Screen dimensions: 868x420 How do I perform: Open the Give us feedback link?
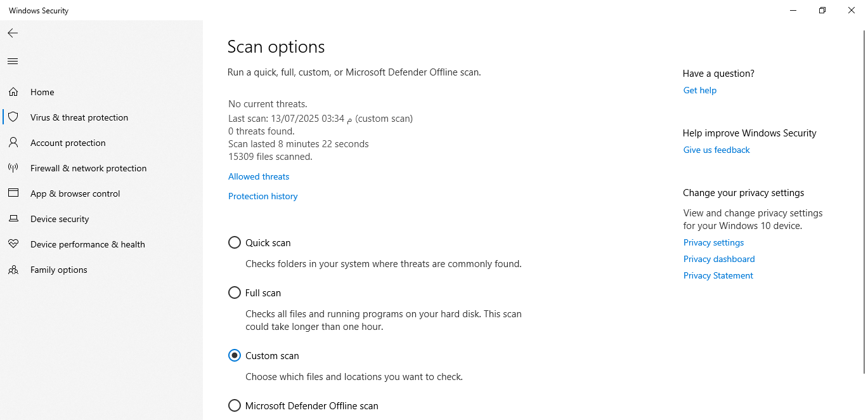tap(716, 150)
